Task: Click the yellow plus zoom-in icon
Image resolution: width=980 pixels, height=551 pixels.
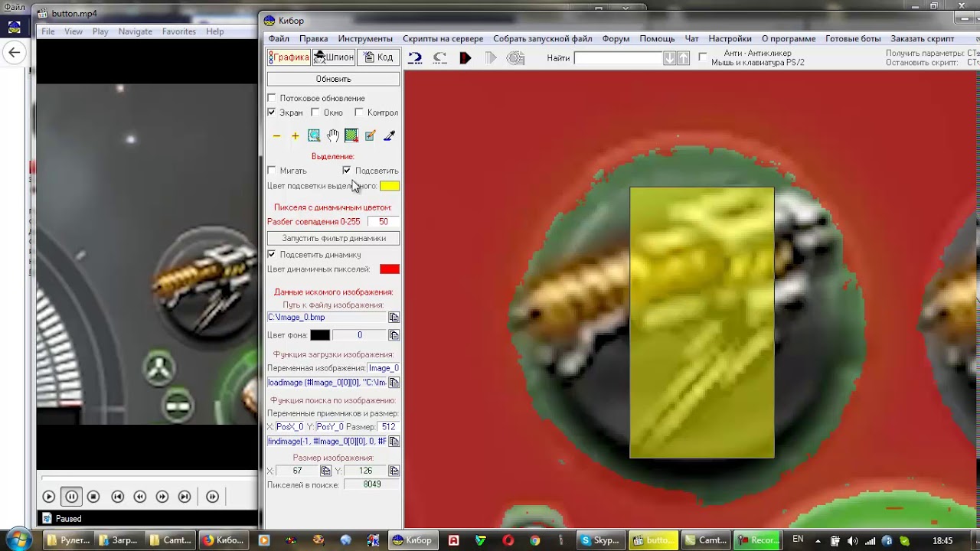Action: click(295, 136)
